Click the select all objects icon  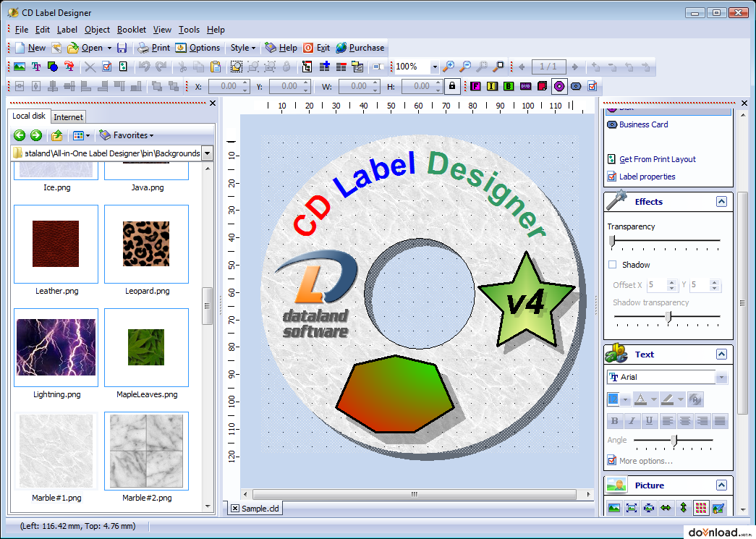coord(237,67)
